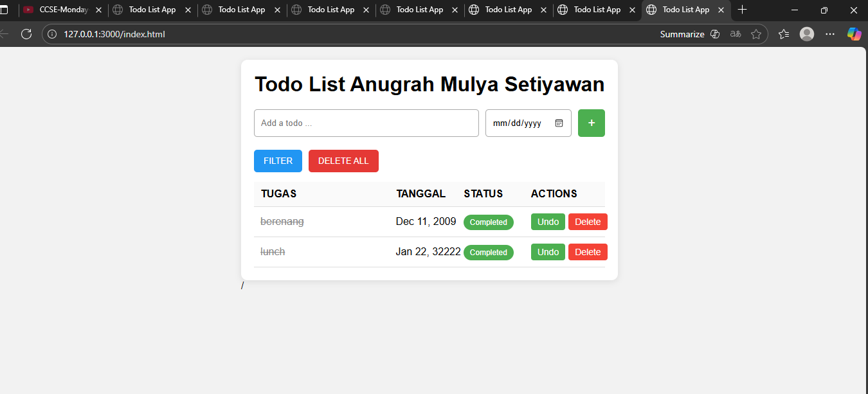Open the new tab with plus button
This screenshot has width=868, height=394.
(x=742, y=10)
